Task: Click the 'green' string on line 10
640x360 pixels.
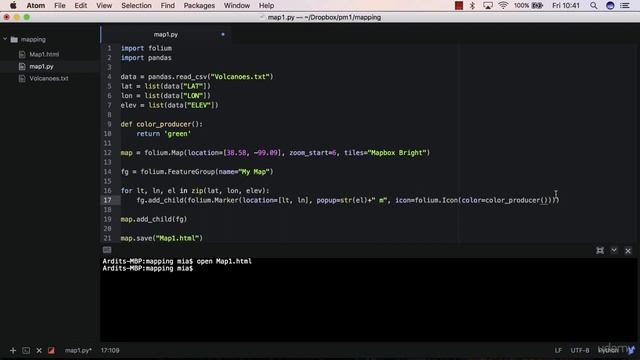Action: (178, 134)
